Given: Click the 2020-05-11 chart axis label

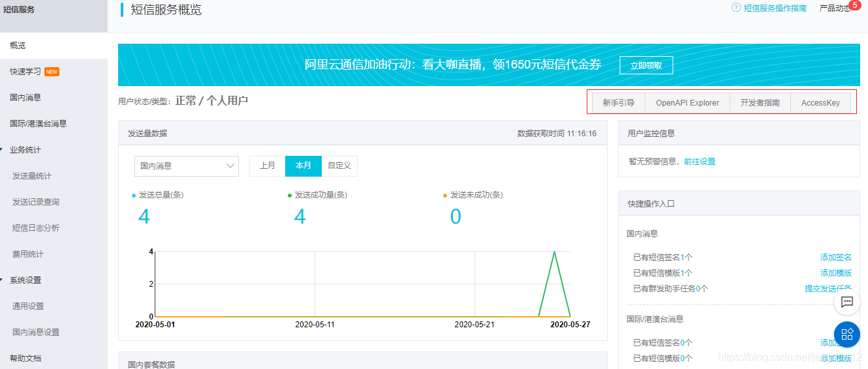Looking at the screenshot, I should tap(315, 324).
